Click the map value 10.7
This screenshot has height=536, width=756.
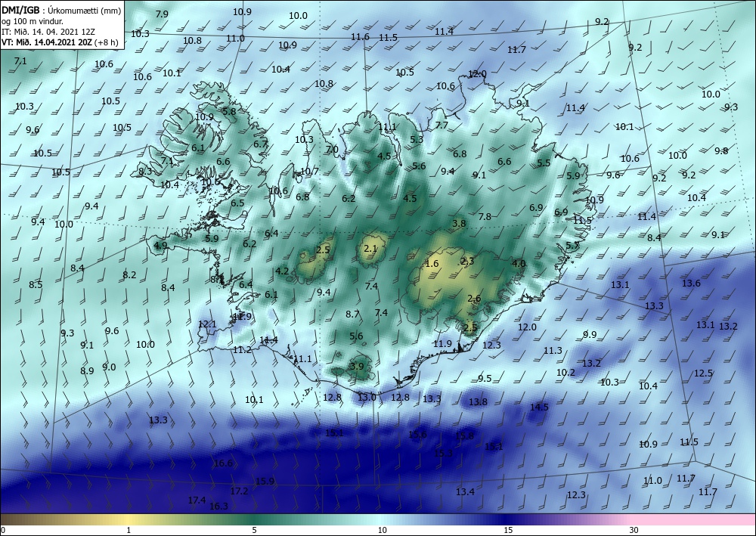tap(309, 172)
